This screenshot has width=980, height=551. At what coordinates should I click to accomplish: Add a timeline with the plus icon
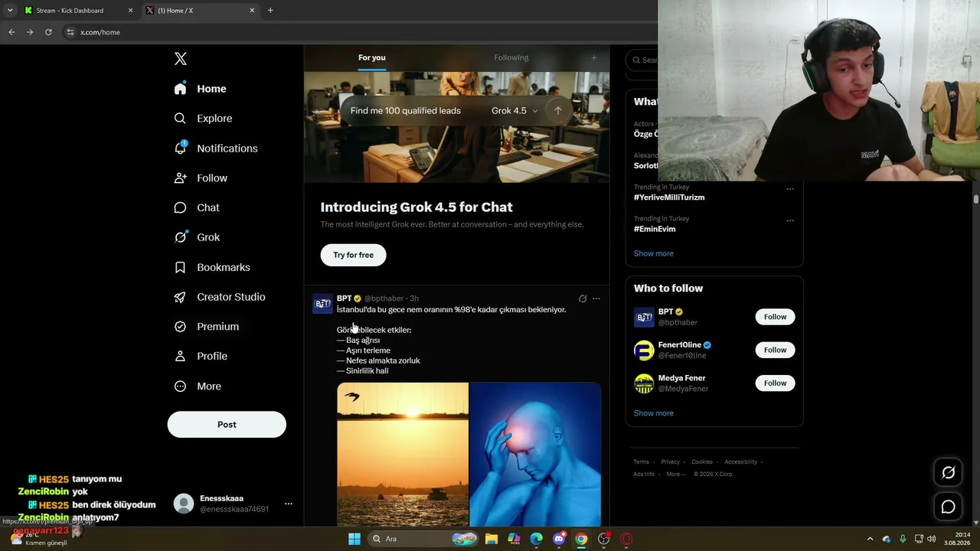[x=593, y=57]
